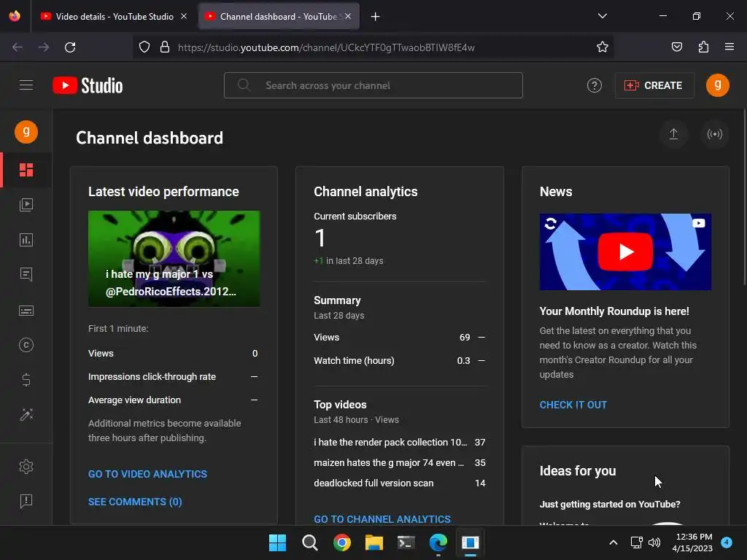Click the tracking protection shield icon
This screenshot has width=747, height=560.
point(144,47)
